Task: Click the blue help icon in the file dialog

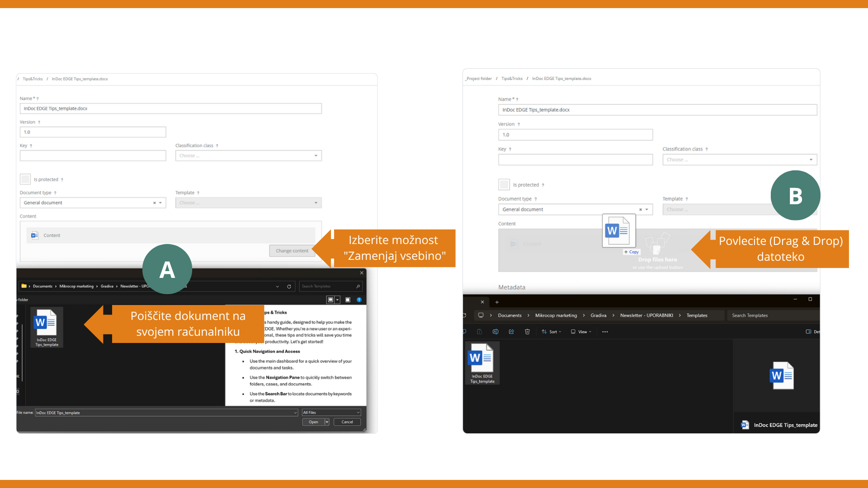Action: coord(359,300)
